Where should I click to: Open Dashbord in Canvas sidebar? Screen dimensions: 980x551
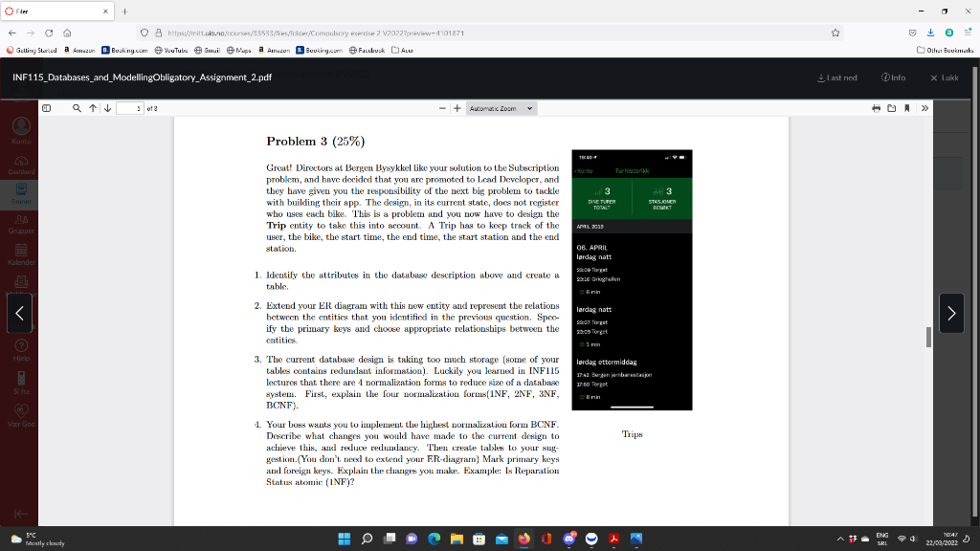(21, 165)
